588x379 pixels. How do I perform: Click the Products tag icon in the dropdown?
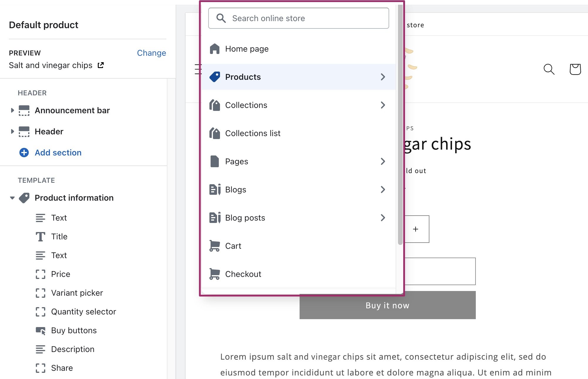point(215,77)
